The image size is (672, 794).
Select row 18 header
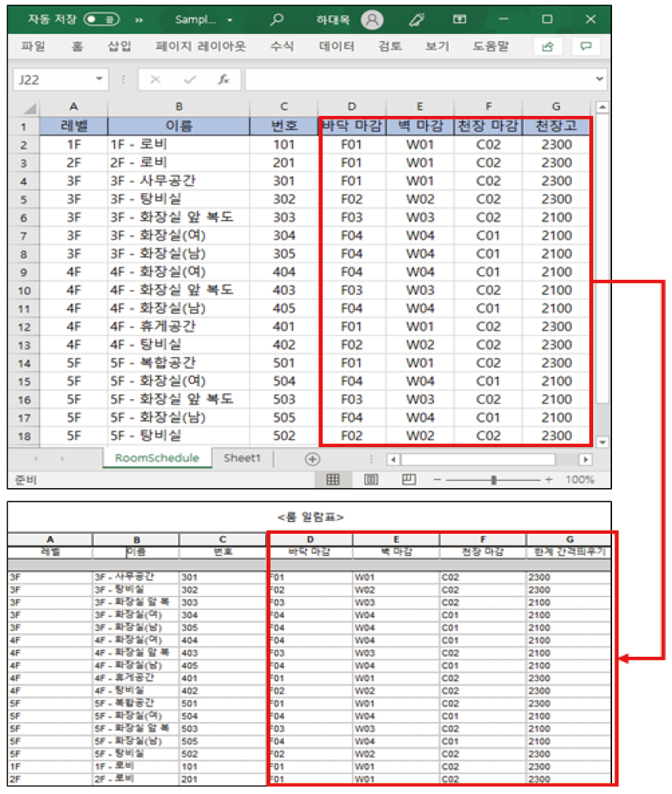click(24, 436)
